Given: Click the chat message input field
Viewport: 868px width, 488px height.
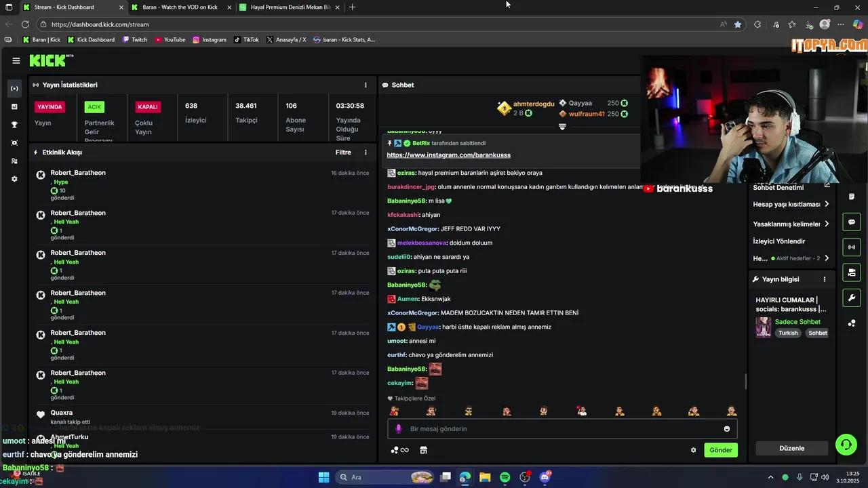Looking at the screenshot, I should pos(562,428).
